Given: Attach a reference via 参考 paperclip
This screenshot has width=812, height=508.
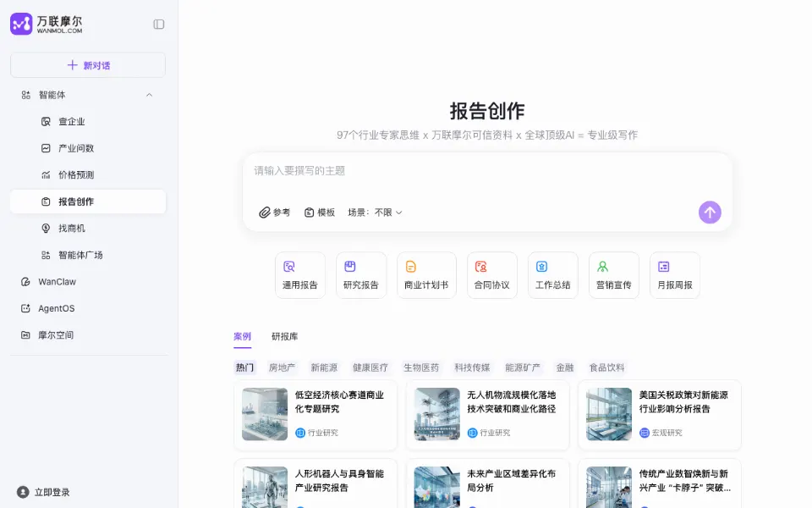Looking at the screenshot, I should point(265,213).
